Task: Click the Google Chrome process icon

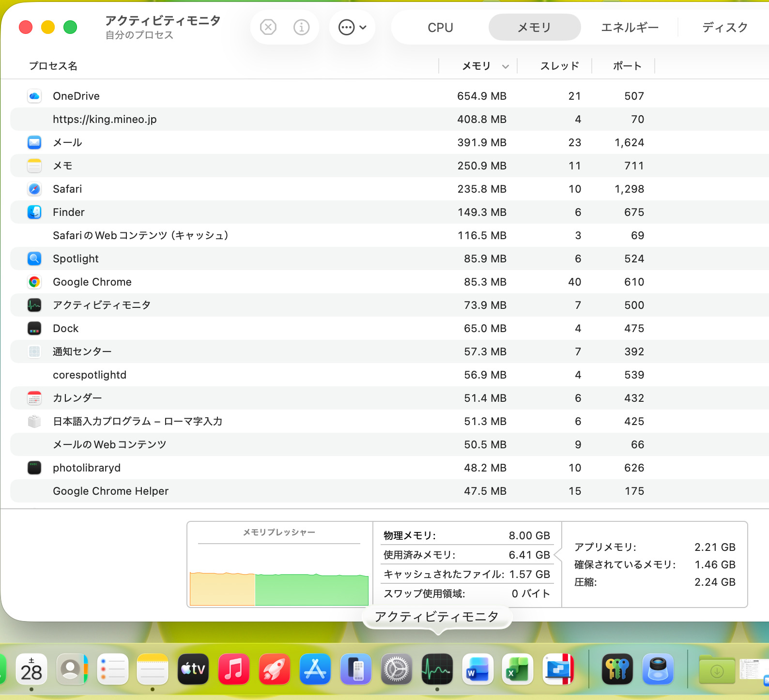Action: click(x=34, y=282)
